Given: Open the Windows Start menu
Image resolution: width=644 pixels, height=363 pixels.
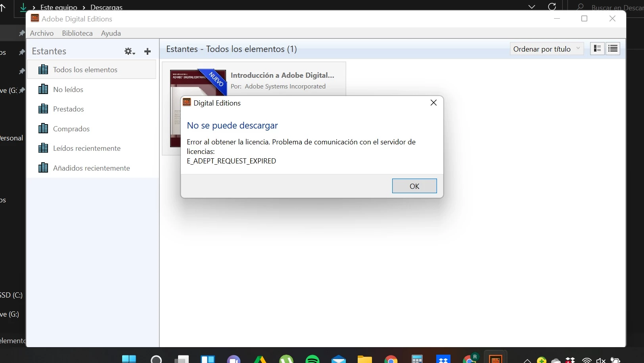Looking at the screenshot, I should pos(129,359).
